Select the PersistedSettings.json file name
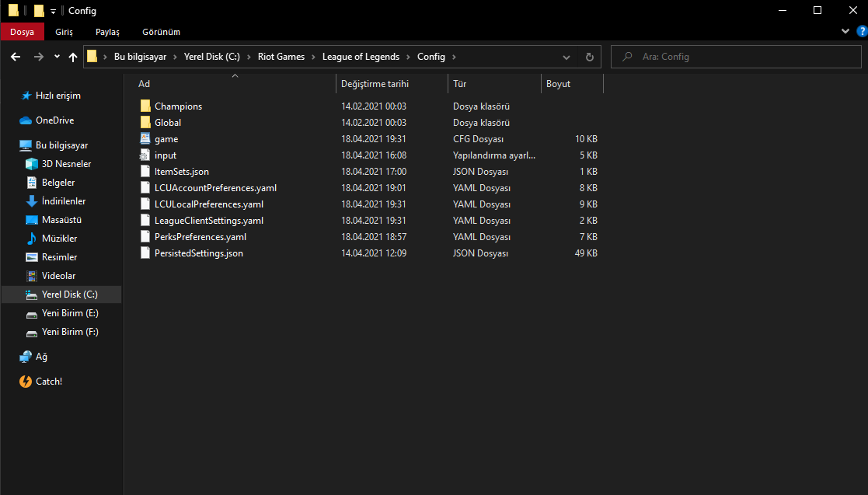The width and height of the screenshot is (868, 495). point(199,253)
